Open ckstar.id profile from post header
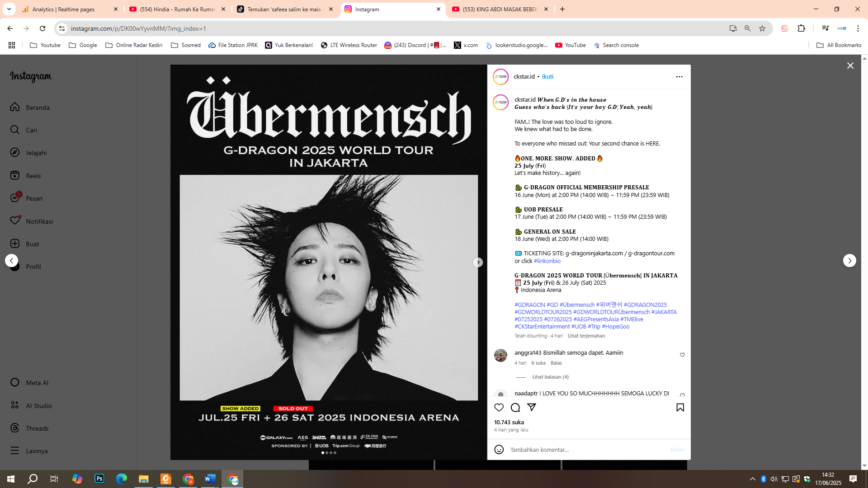This screenshot has width=868, height=488. pos(524,77)
